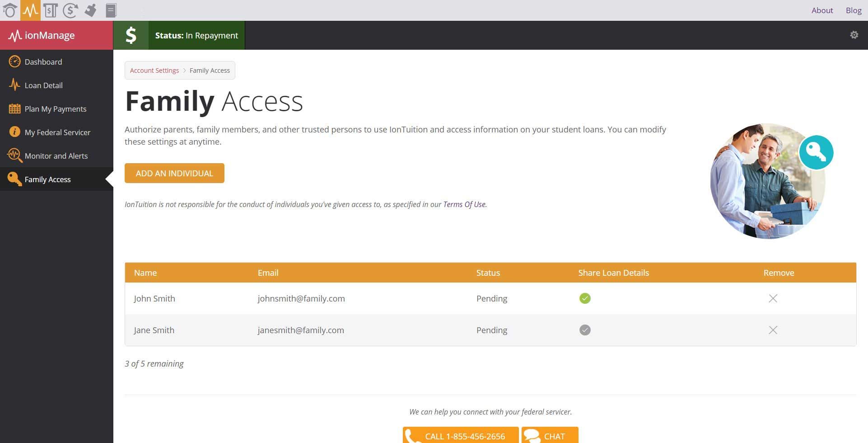Screen dimensions: 868x443
Task: Click the Family Access page heading
Action: pos(214,101)
